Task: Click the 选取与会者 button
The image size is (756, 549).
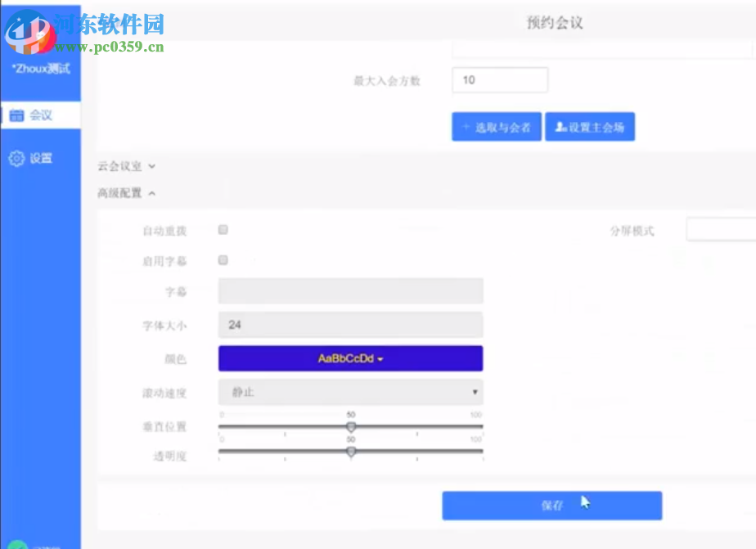Action: pyautogui.click(x=497, y=126)
